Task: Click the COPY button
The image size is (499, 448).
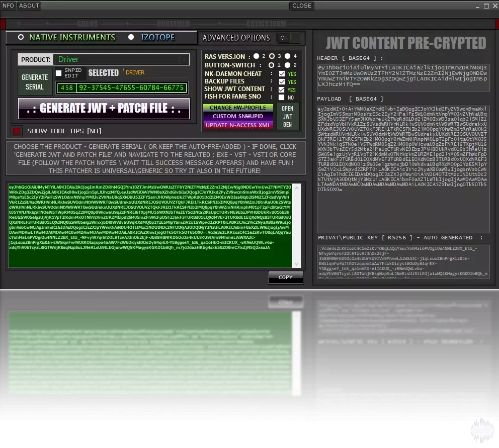Action: click(285, 278)
